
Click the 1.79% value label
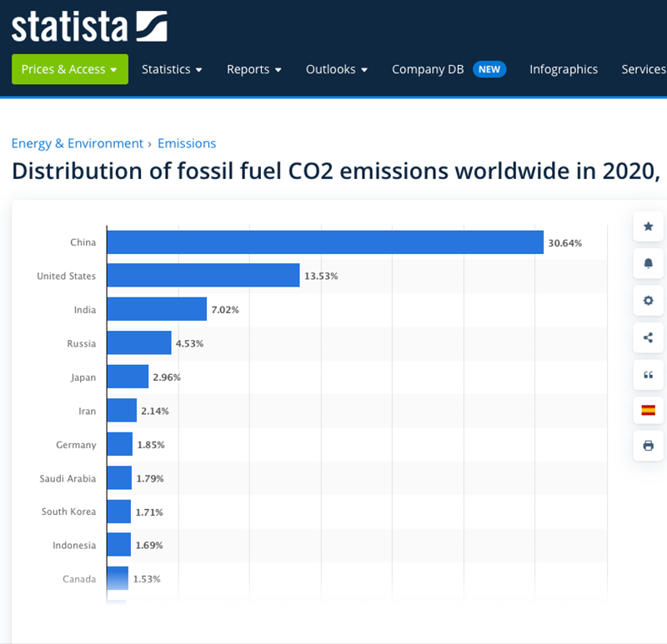click(x=150, y=479)
